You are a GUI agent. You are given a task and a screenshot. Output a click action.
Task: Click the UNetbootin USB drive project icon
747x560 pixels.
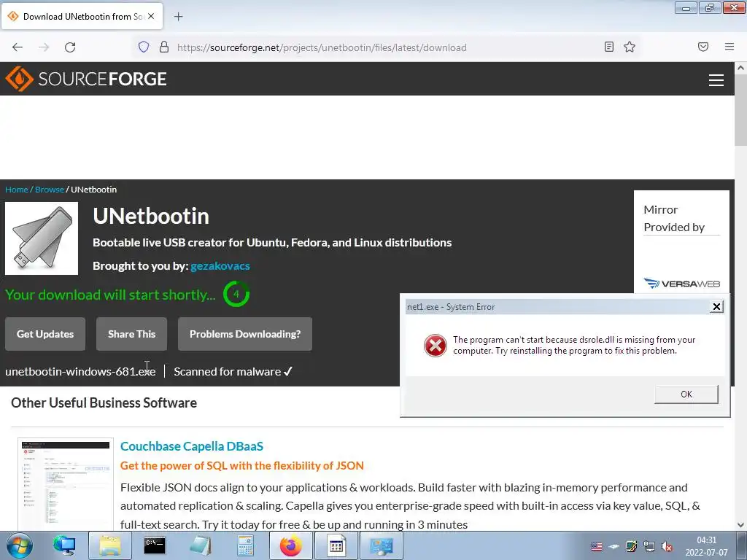pos(42,238)
